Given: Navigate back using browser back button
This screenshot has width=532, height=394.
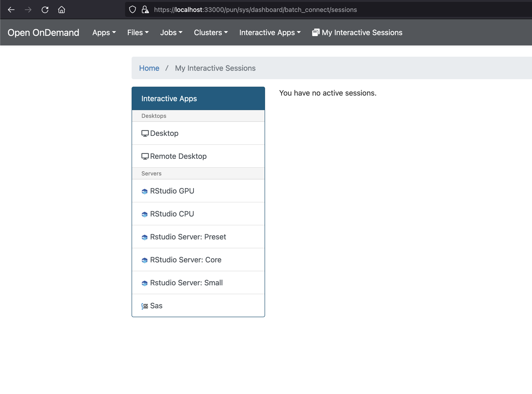Looking at the screenshot, I should tap(11, 10).
